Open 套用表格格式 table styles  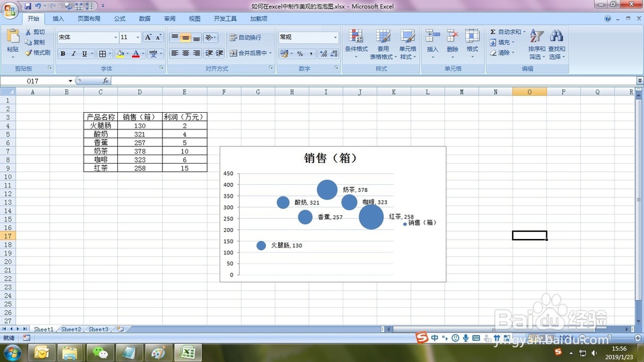383,44
